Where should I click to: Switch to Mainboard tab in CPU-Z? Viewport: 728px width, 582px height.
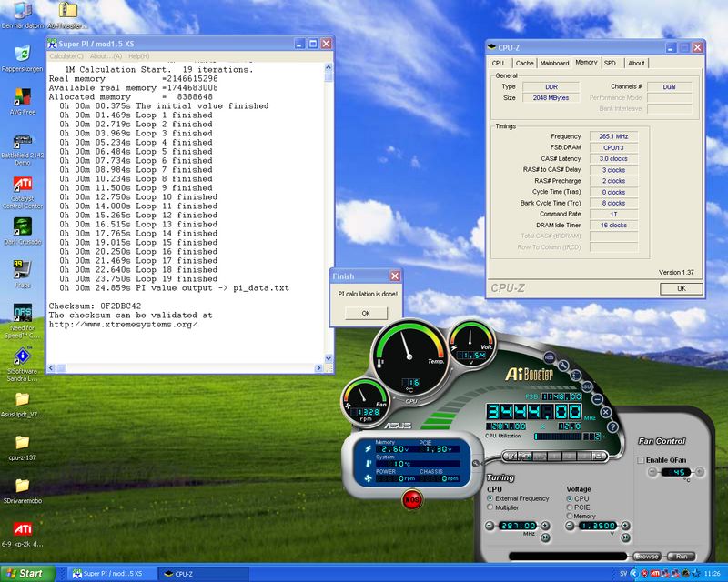[554, 63]
